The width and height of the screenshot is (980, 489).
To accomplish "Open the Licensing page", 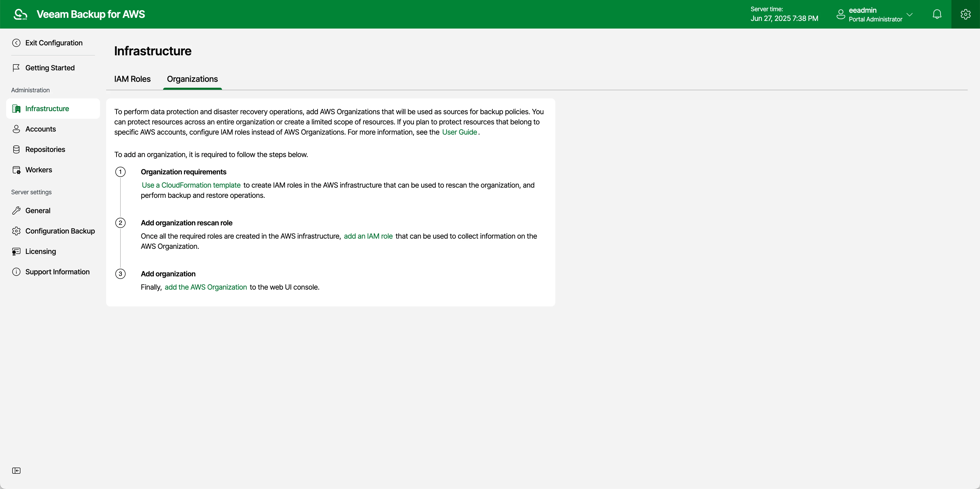I will 53,252.
